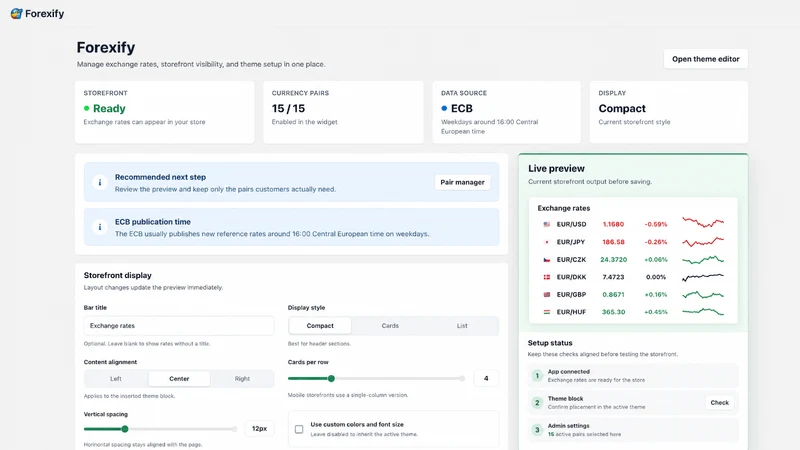
Task: Click the EUR/JPY sparkline chart
Action: [x=703, y=241]
